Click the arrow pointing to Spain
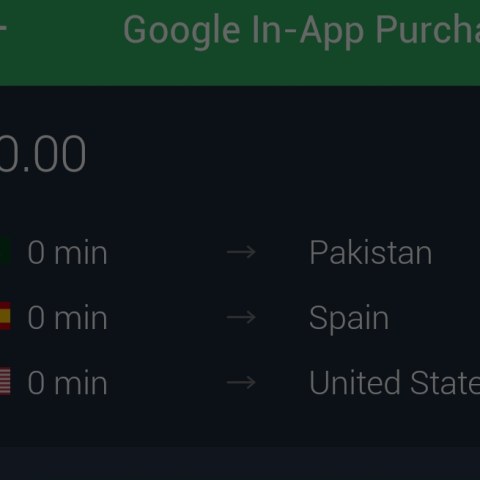 [241, 317]
